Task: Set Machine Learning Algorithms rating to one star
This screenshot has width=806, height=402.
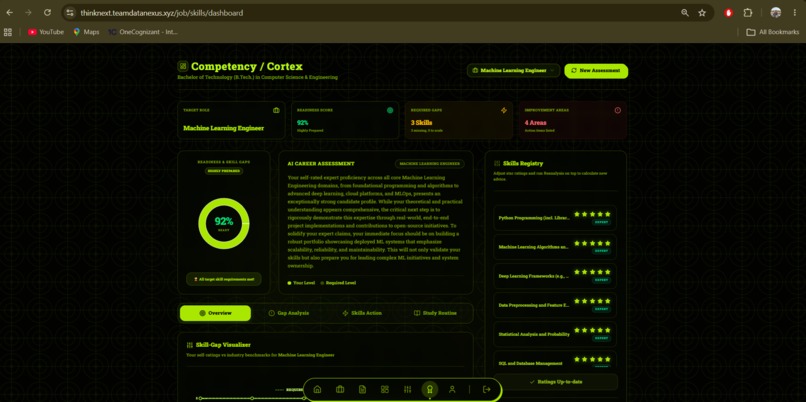Action: coord(577,243)
